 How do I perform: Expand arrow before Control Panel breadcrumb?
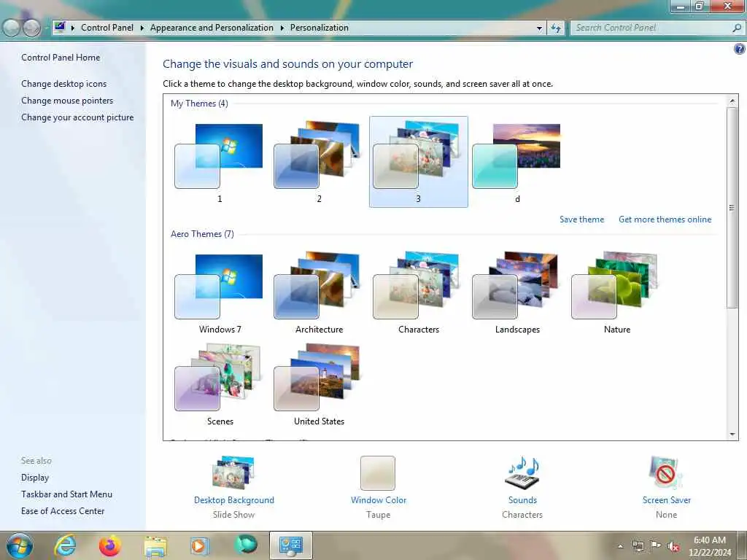coord(73,28)
